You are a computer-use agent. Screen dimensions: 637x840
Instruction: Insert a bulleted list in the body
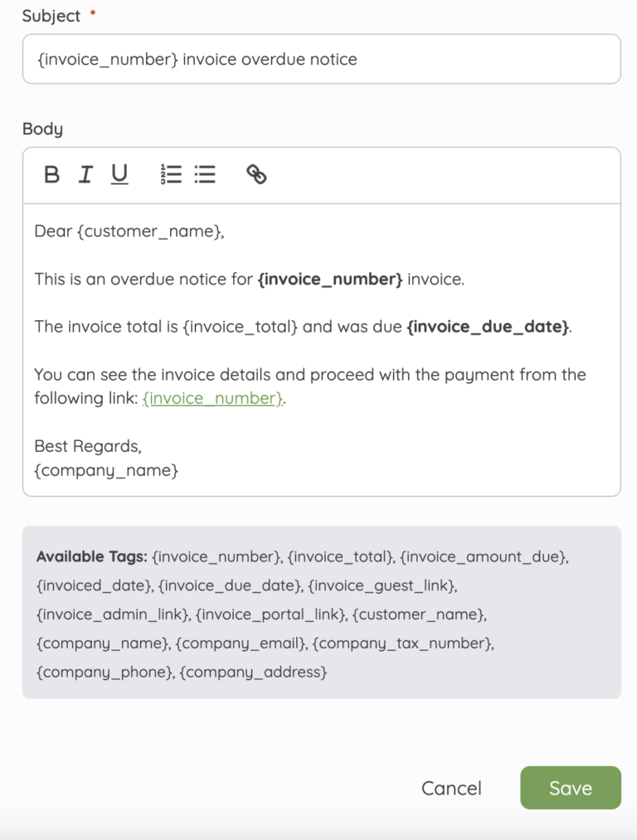point(205,174)
